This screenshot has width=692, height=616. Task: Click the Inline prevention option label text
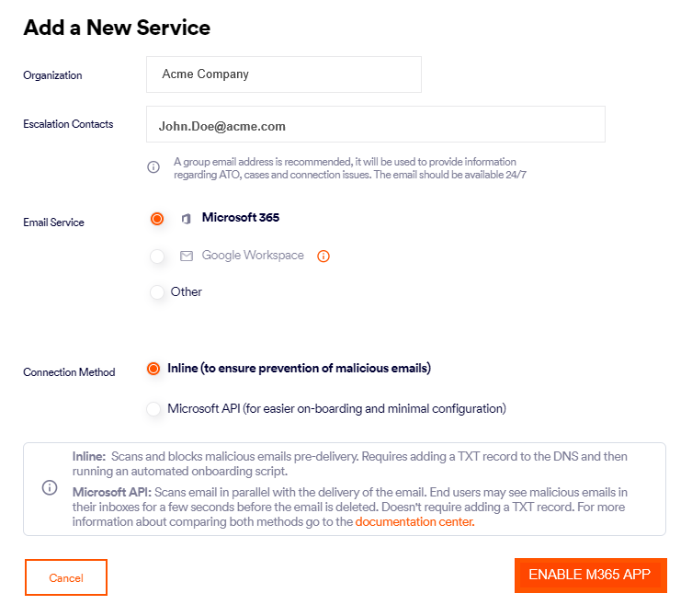(299, 369)
